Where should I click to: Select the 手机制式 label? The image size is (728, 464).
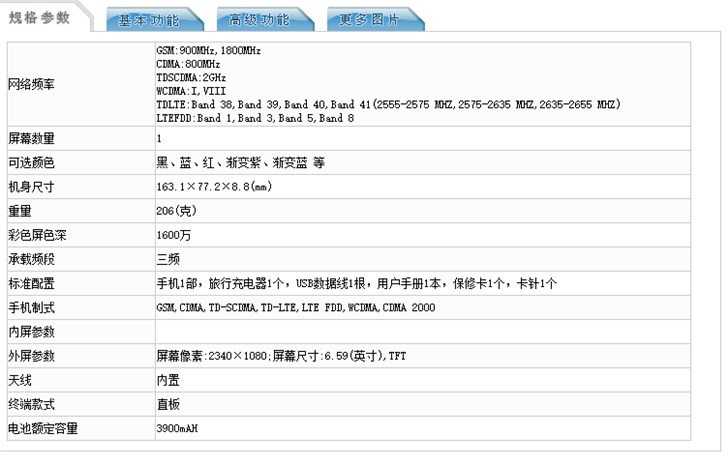pos(31,308)
